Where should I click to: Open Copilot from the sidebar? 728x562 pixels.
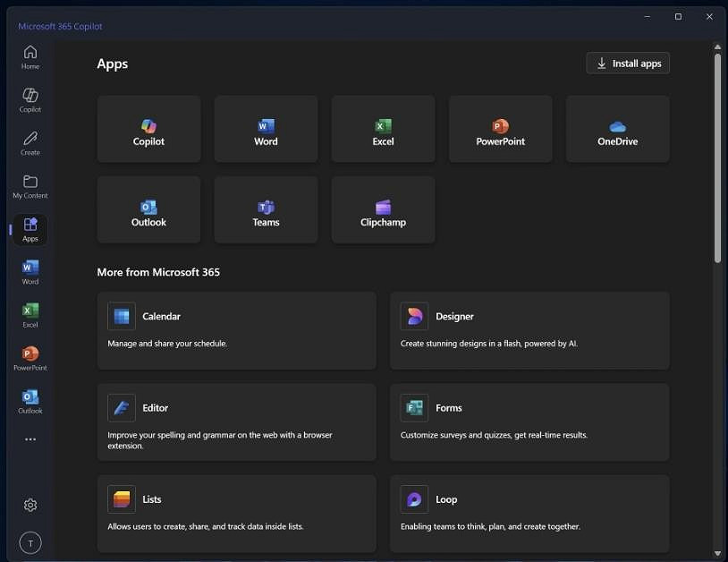coord(30,98)
